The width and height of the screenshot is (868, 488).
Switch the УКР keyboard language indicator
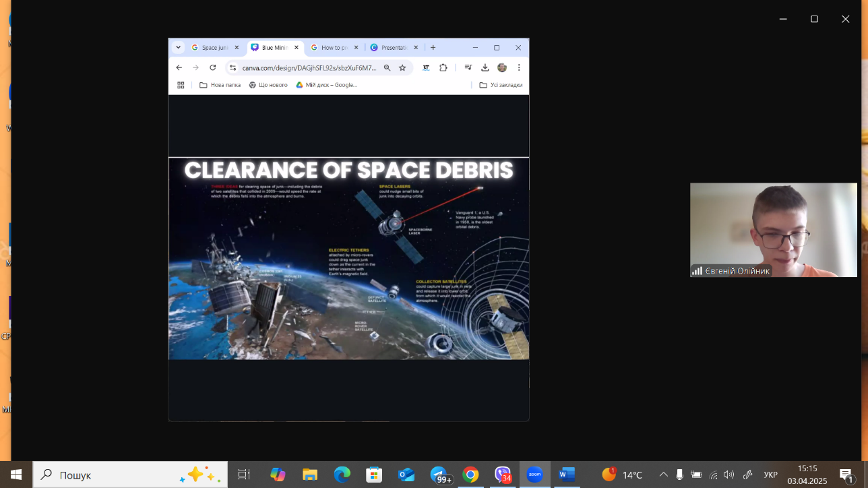pos(770,475)
